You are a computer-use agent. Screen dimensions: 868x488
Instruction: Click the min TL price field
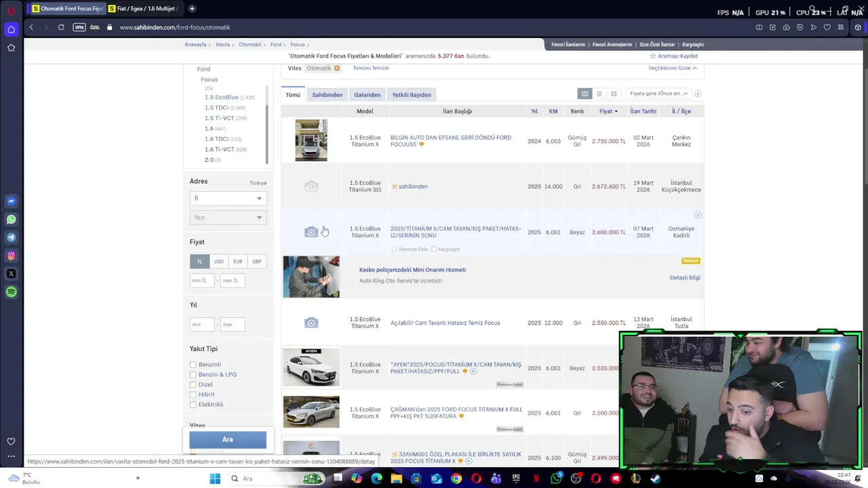pyautogui.click(x=202, y=281)
